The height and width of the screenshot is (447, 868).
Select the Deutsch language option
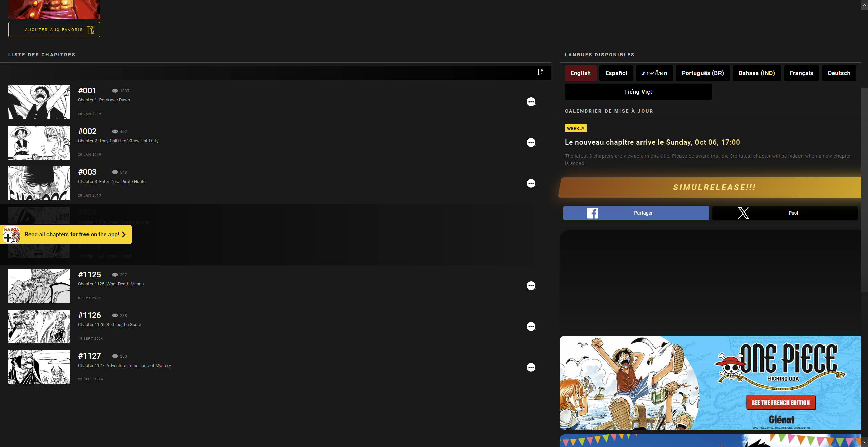pyautogui.click(x=839, y=73)
